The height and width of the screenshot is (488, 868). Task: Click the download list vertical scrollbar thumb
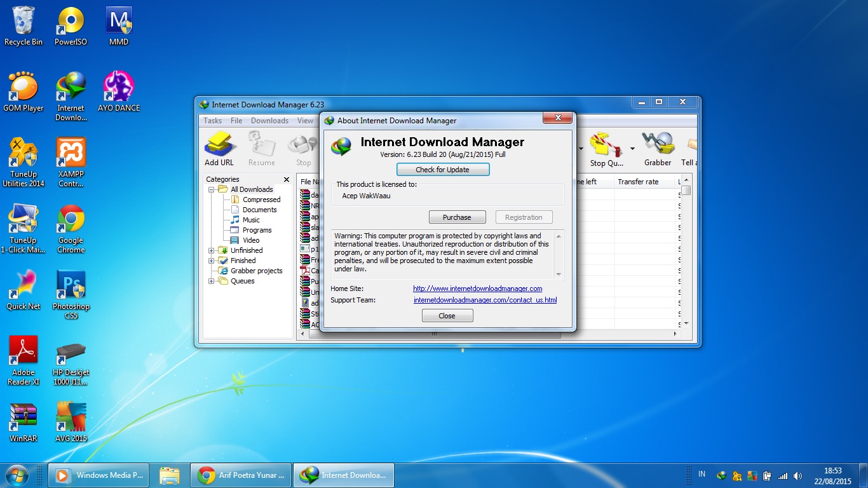coord(686,190)
